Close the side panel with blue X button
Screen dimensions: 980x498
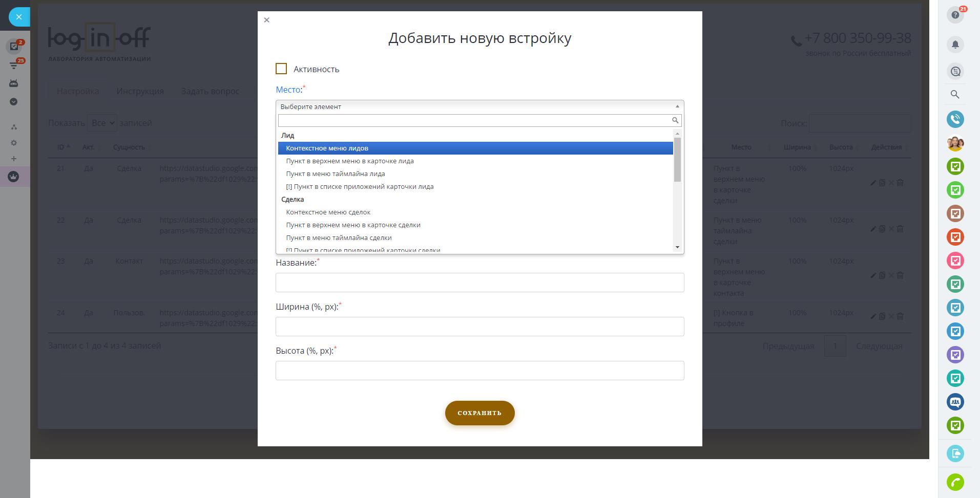(x=19, y=17)
